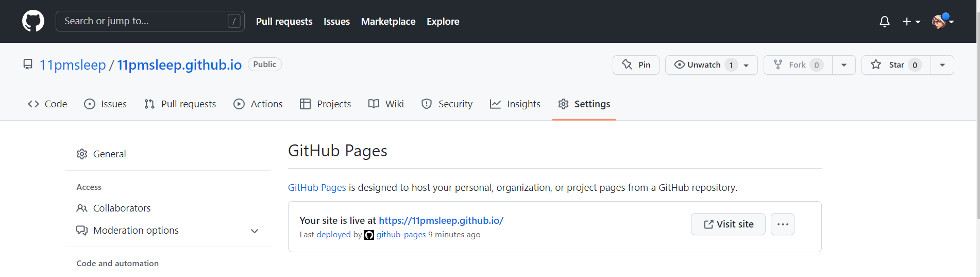Viewport: 980px width, 277px height.
Task: Click the github-pages avatar icon
Action: coord(369,235)
